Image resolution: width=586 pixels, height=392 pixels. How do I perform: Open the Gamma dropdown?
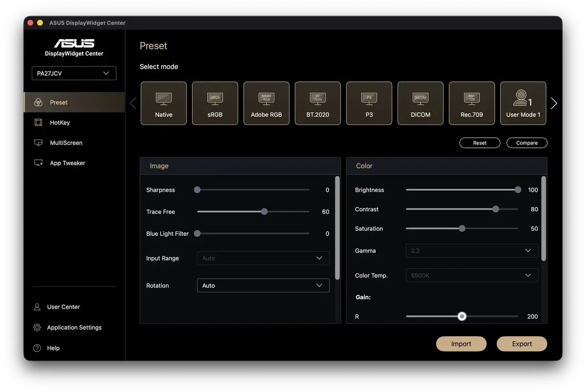[472, 250]
